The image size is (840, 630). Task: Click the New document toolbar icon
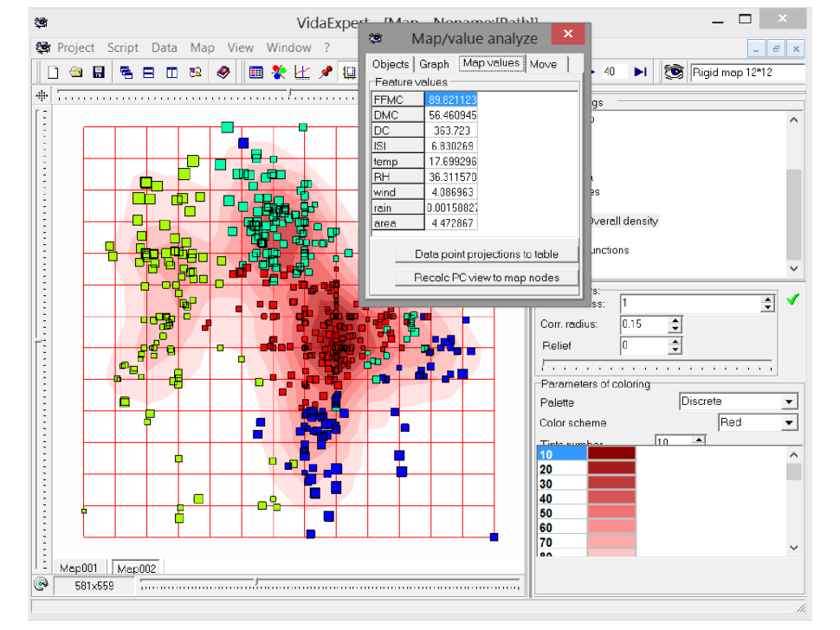pyautogui.click(x=54, y=73)
